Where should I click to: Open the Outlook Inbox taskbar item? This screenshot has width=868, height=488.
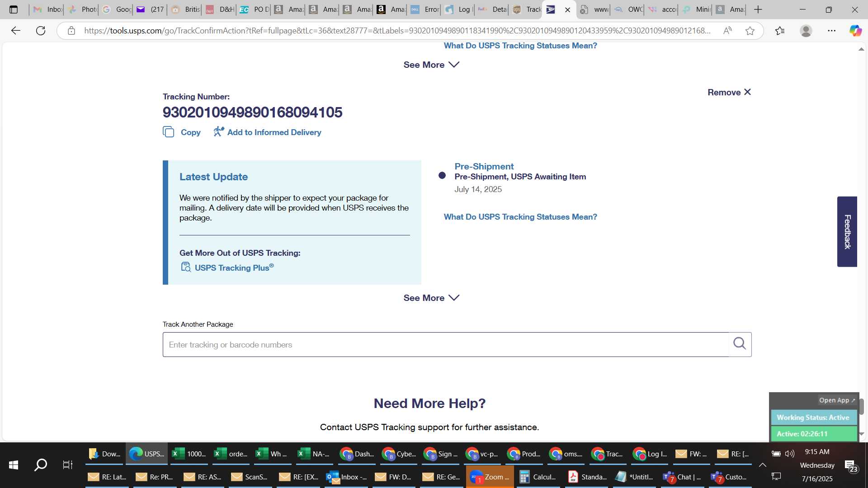[347, 477]
